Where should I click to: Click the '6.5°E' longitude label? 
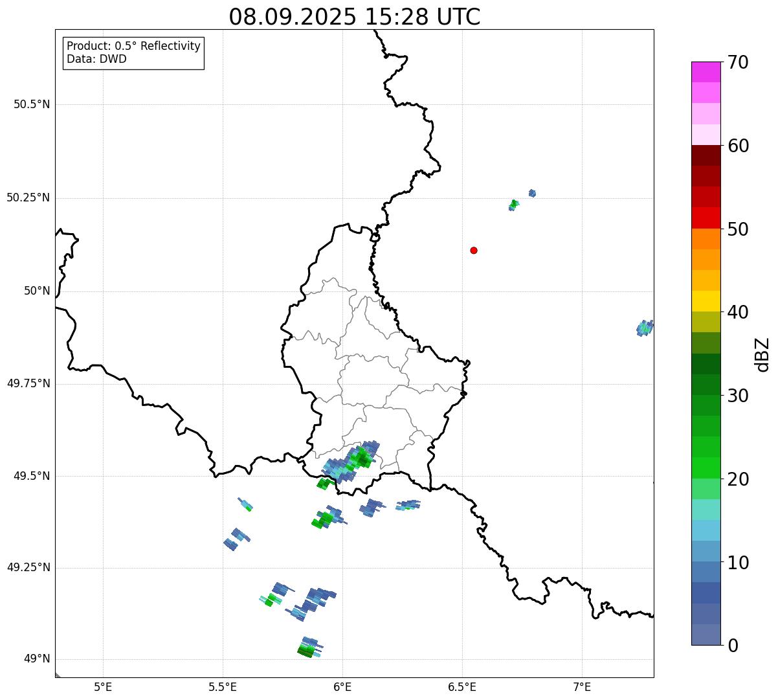click(462, 687)
